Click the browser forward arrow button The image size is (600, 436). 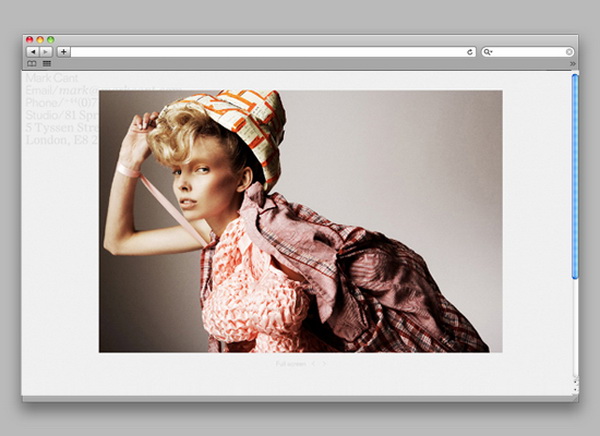(46, 52)
